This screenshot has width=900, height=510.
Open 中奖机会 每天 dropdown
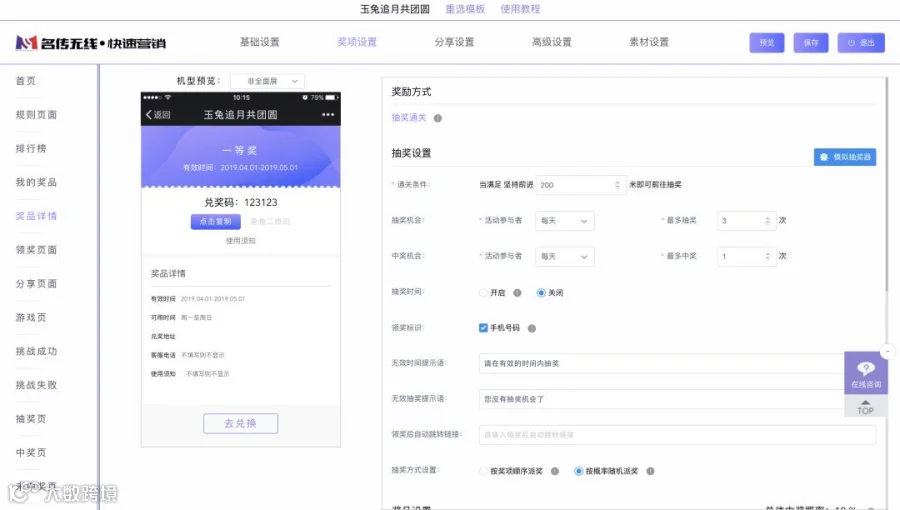tap(565, 256)
